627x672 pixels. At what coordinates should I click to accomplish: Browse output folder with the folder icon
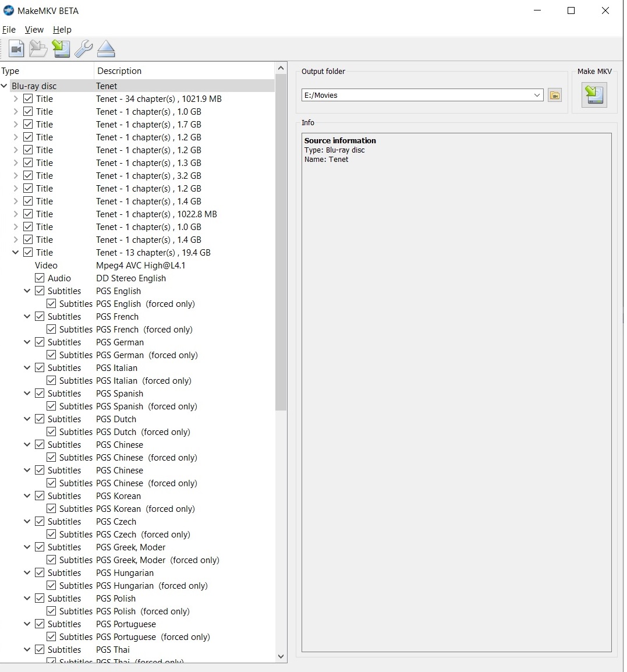pyautogui.click(x=555, y=95)
